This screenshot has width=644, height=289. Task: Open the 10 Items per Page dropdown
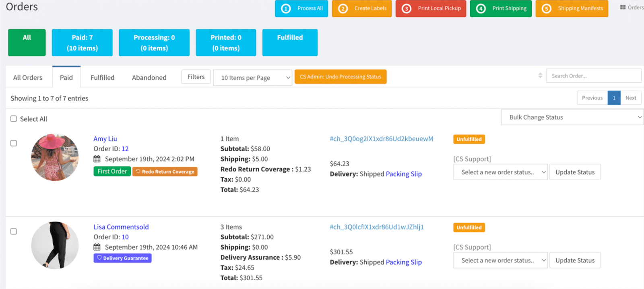[x=252, y=78]
